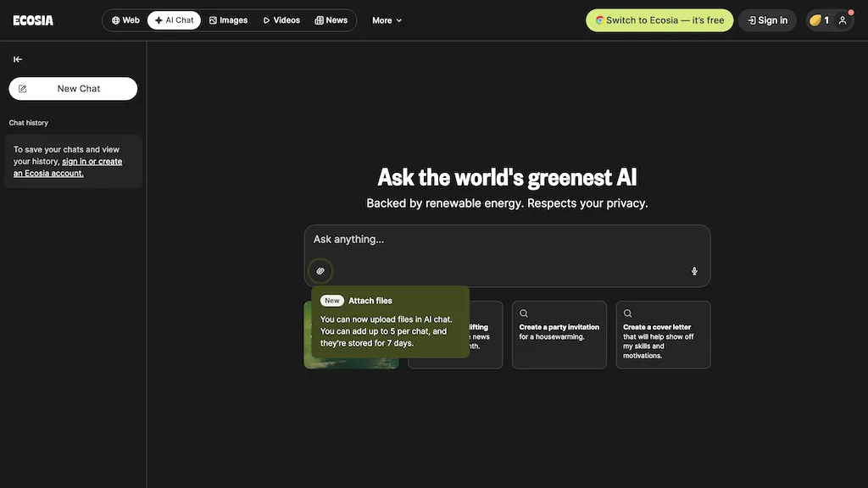Image resolution: width=868 pixels, height=488 pixels.
Task: Click the attach files paperclip icon
Action: pyautogui.click(x=320, y=271)
